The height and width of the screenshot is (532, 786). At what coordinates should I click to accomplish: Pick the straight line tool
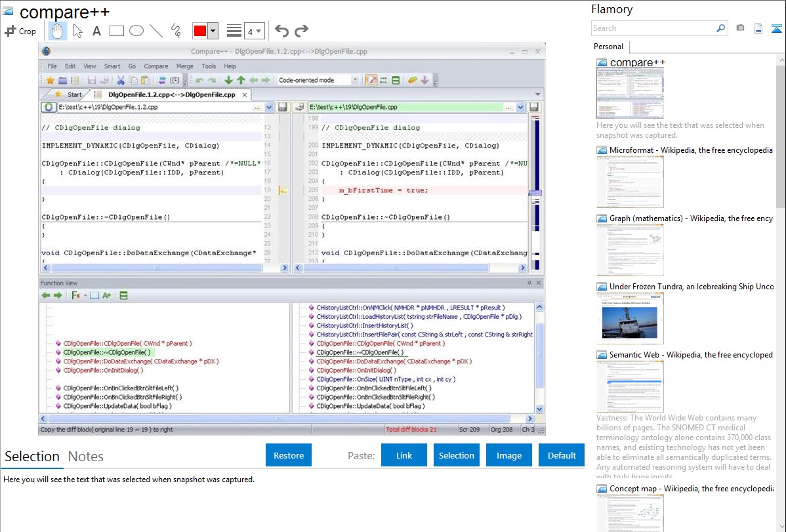click(x=156, y=31)
